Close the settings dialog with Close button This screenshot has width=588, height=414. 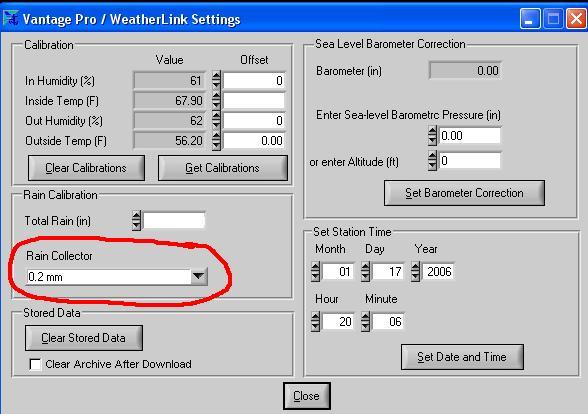[306, 396]
